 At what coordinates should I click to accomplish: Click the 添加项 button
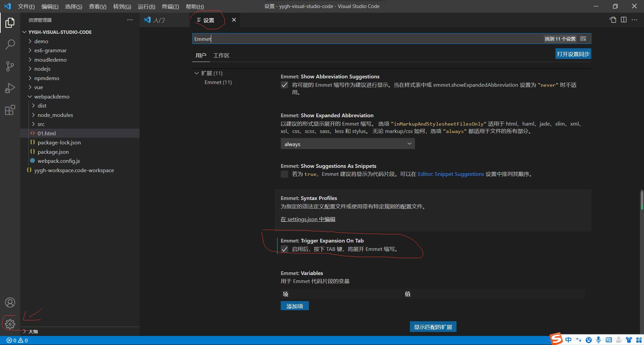click(x=294, y=306)
